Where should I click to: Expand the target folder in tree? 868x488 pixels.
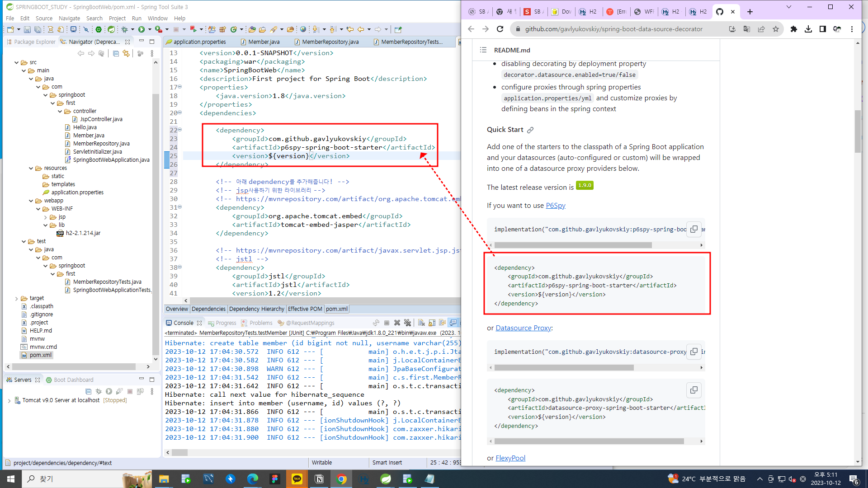17,298
